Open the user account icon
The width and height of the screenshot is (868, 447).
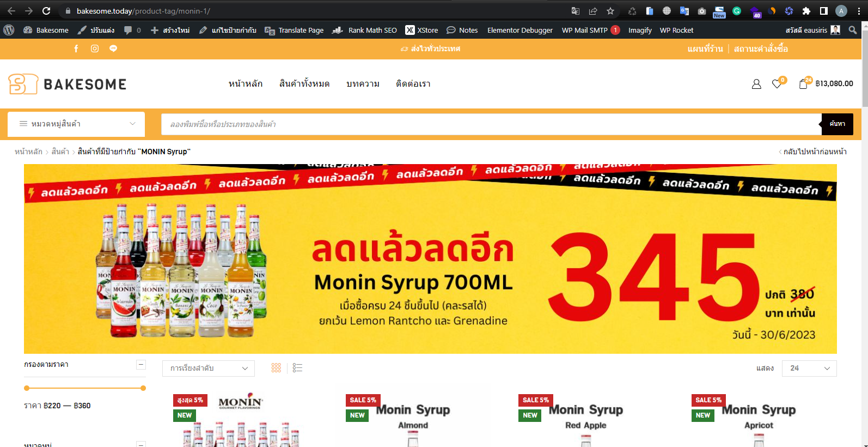click(756, 84)
